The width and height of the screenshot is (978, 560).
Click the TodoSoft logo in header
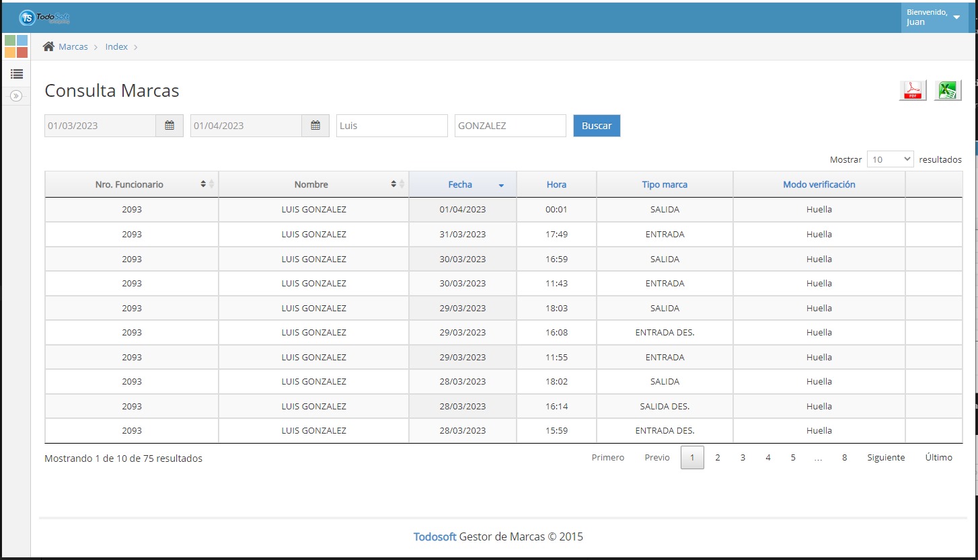(44, 17)
